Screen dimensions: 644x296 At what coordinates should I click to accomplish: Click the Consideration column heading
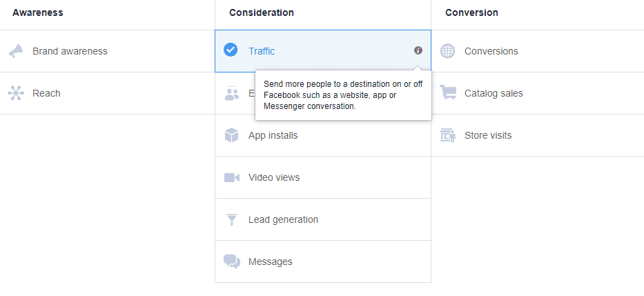click(262, 12)
